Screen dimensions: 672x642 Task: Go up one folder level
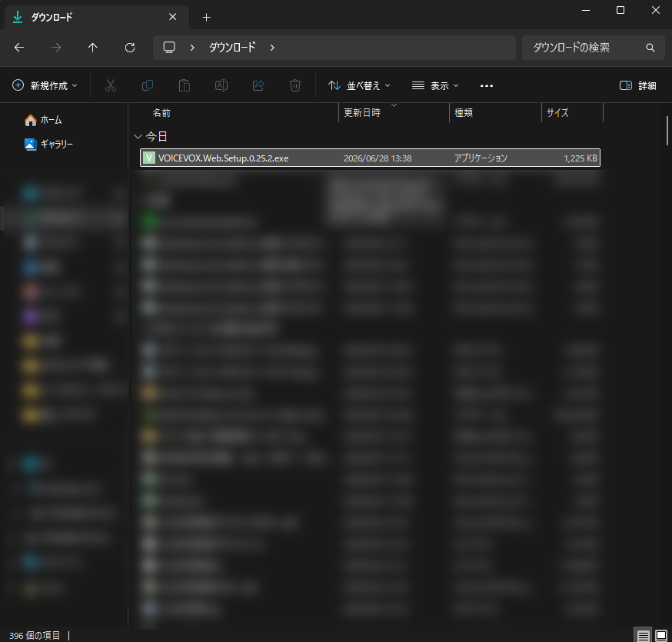pos(92,48)
